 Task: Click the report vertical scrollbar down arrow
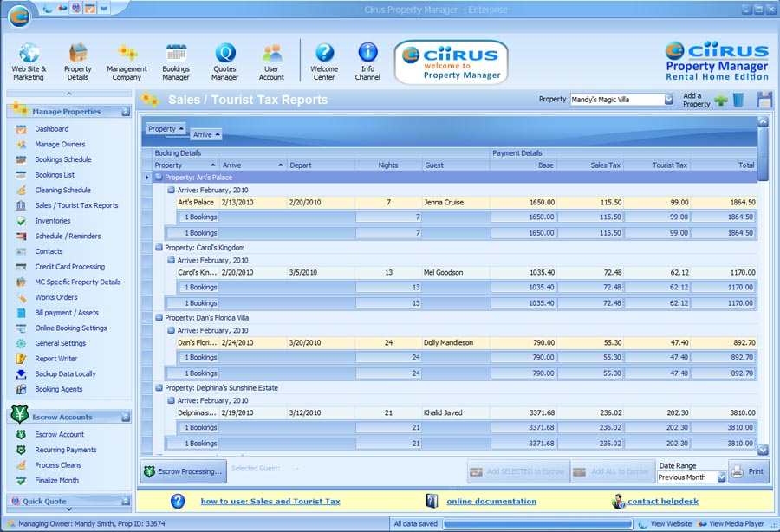click(763, 450)
